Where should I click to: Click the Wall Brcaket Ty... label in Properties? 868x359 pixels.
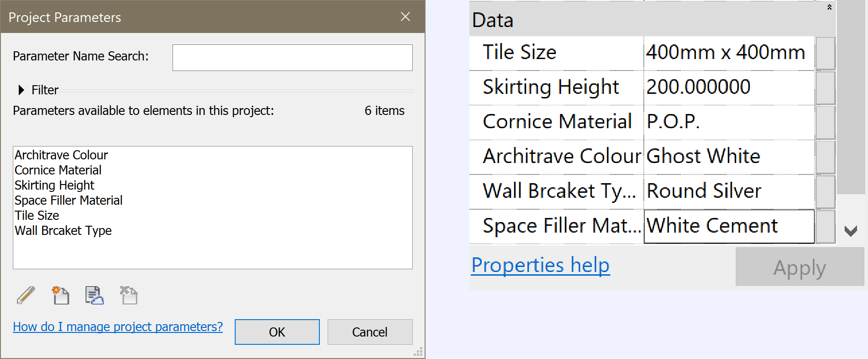pyautogui.click(x=560, y=191)
